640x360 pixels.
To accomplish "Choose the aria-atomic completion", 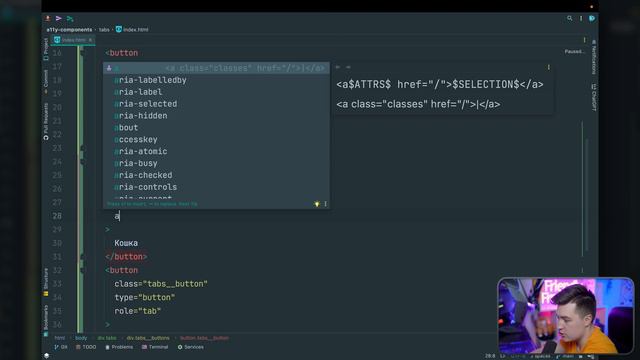I will click(x=216, y=151).
